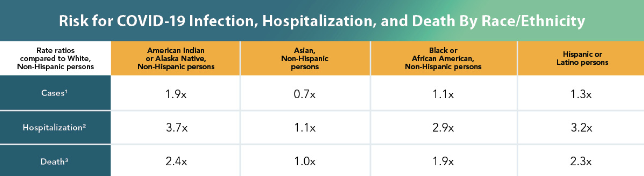Click the 1.3x Cases value for Hispanic persons

(x=581, y=94)
